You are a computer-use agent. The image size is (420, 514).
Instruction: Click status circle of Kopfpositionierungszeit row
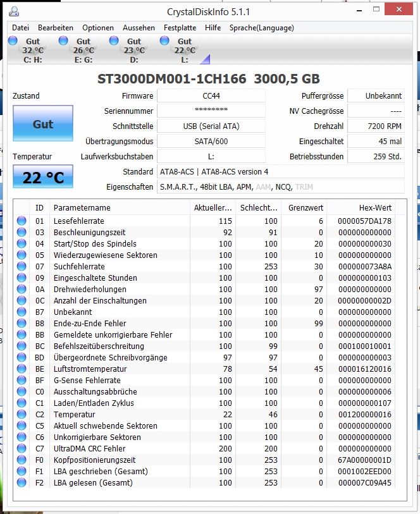(22, 460)
